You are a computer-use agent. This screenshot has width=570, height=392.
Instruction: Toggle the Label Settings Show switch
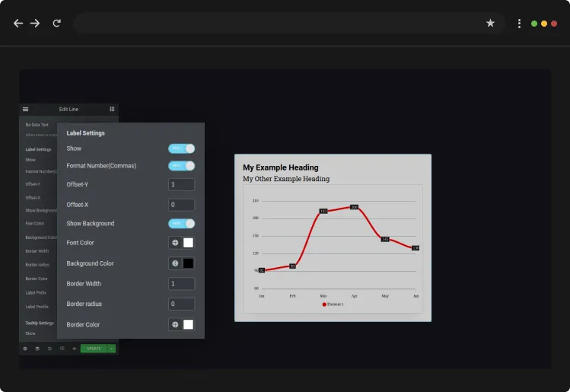(181, 148)
